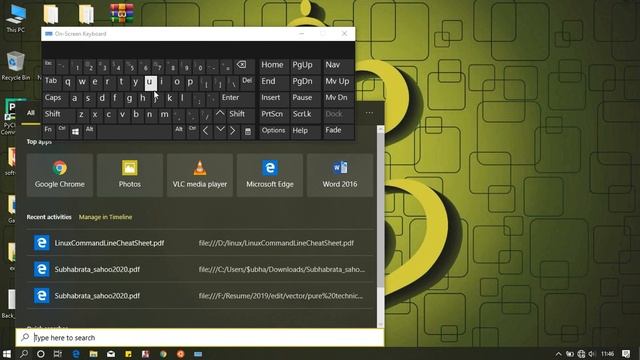Select the All tab in search panel
Screen dimensions: 640x360
[x=31, y=113]
